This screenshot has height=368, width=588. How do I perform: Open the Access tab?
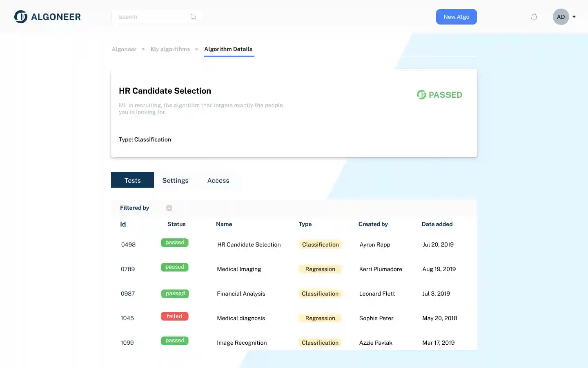[x=218, y=180]
